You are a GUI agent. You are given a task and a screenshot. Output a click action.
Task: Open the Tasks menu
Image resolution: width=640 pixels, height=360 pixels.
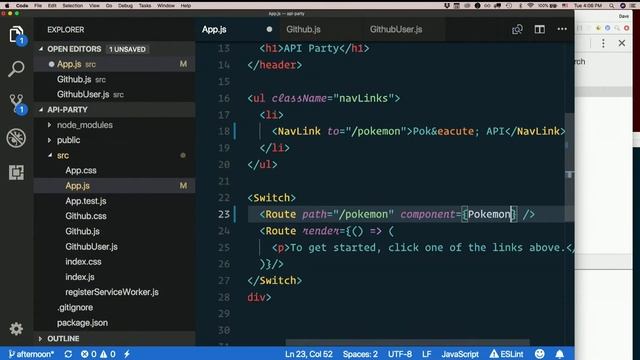pyautogui.click(x=145, y=5)
